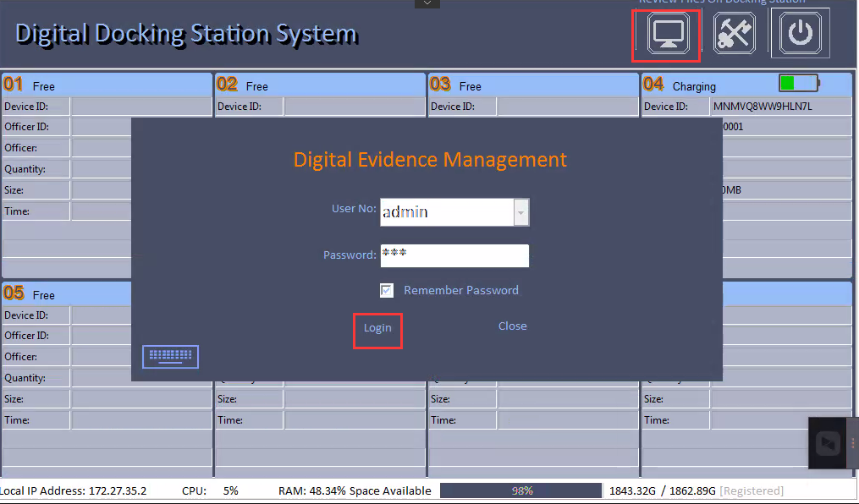
Task: Select the slot 02 Free header
Action: click(x=320, y=85)
